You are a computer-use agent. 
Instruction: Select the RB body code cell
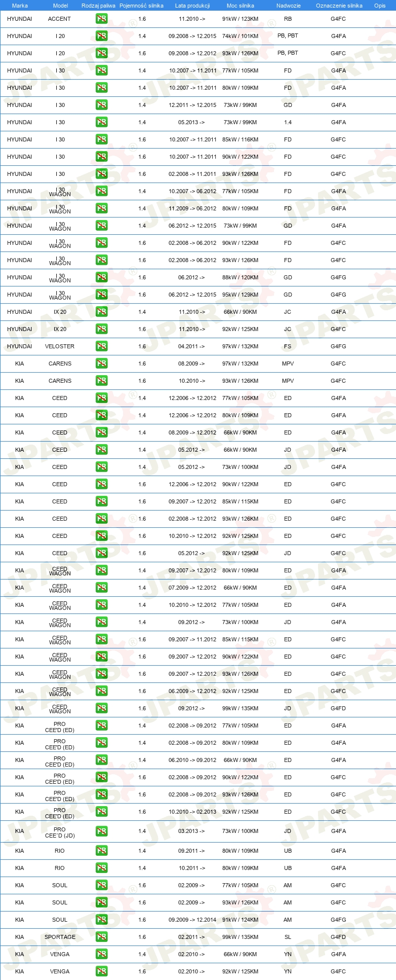point(288,19)
